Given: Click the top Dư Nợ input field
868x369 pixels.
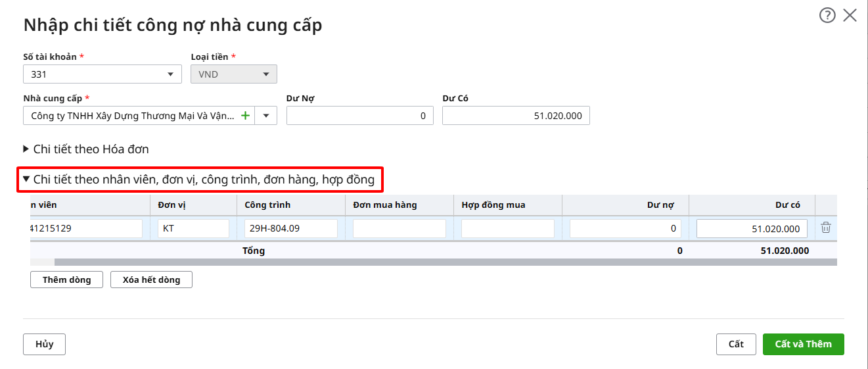Looking at the screenshot, I should tap(359, 116).
